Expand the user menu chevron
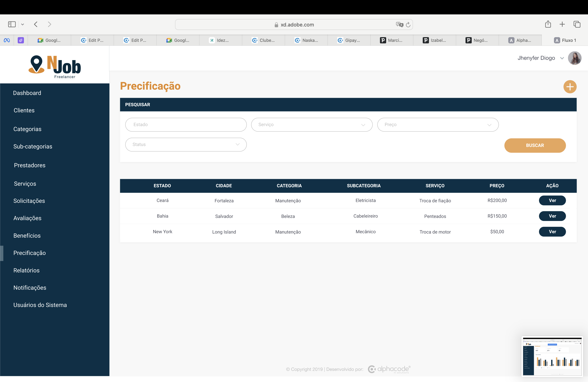Screen dimensions: 588x382 click(x=562, y=58)
